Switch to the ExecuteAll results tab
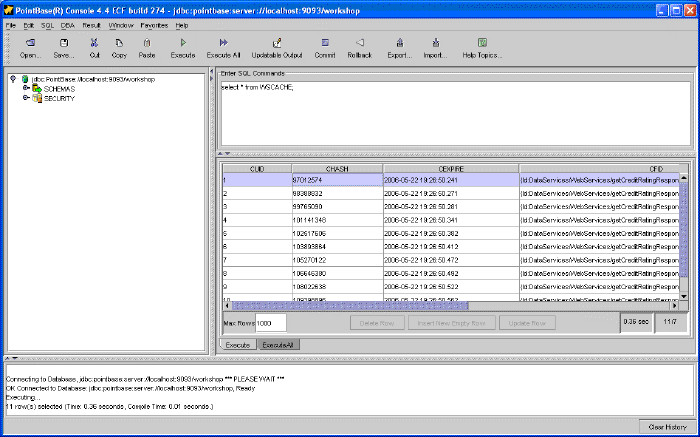This screenshot has height=437, width=700. [x=278, y=345]
